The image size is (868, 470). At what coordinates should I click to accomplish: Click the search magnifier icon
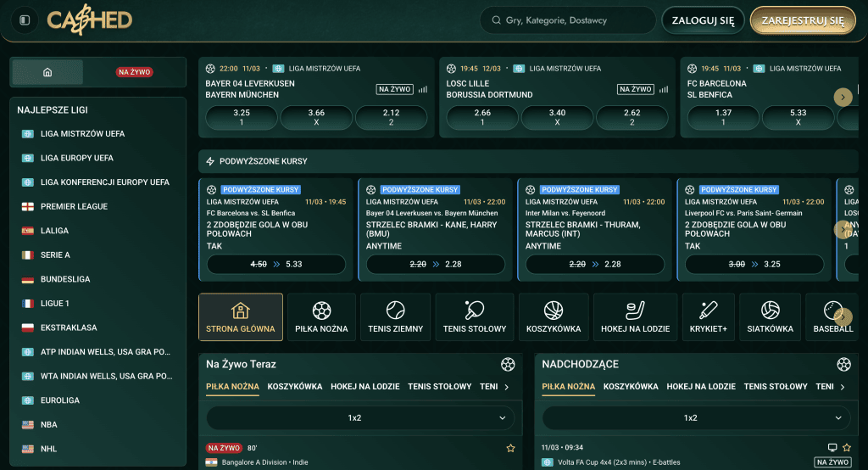click(x=497, y=20)
